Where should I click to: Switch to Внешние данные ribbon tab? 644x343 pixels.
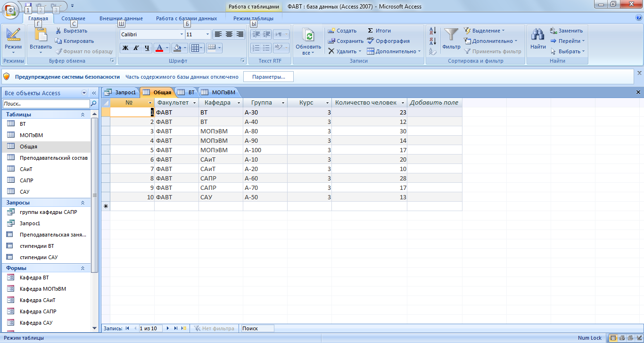pyautogui.click(x=121, y=18)
